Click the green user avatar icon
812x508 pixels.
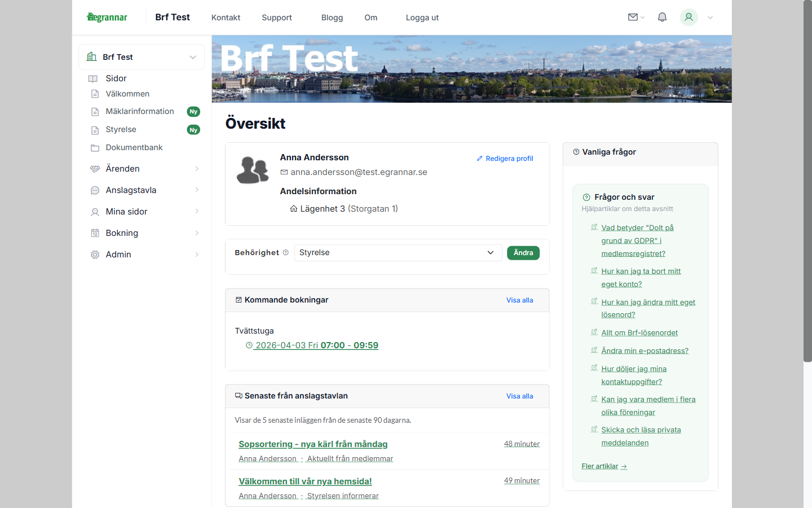689,17
